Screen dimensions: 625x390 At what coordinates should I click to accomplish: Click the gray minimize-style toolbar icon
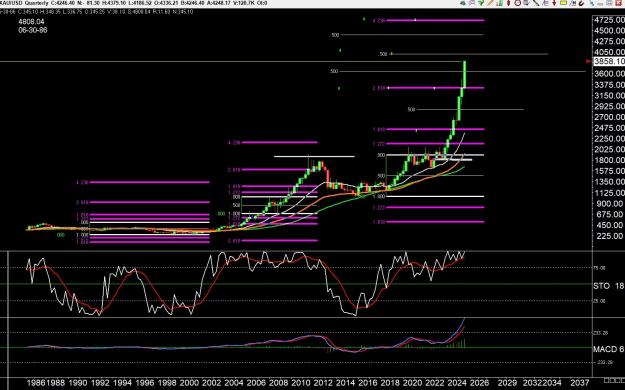tap(600, 3)
